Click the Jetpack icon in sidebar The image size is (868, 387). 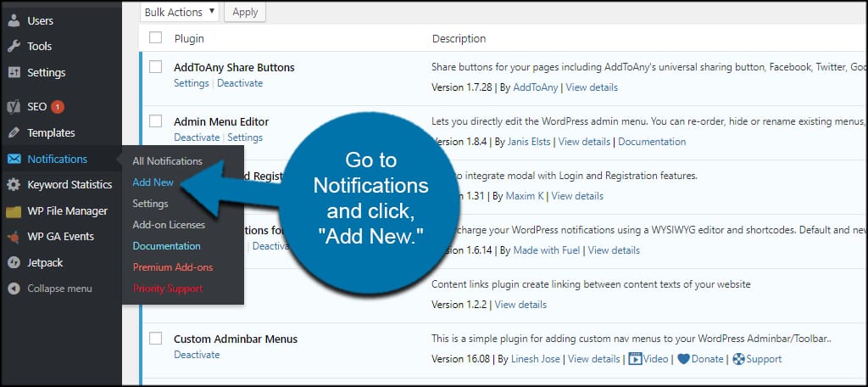click(14, 263)
